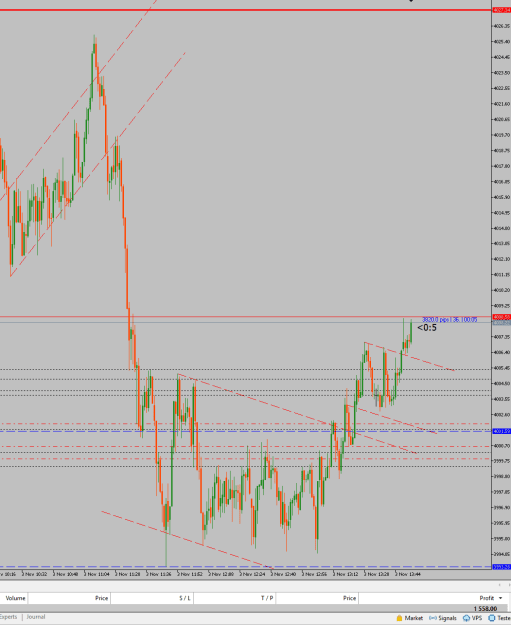Open the Signals icon in status bar
This screenshot has height=625, width=511.
(432, 618)
